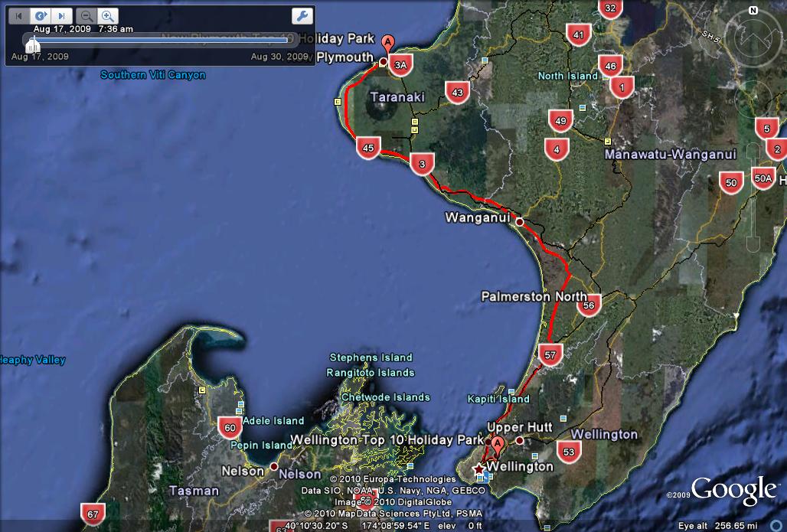Open placemark 53 near Wellington
The height and width of the screenshot is (532, 787).
point(568,452)
